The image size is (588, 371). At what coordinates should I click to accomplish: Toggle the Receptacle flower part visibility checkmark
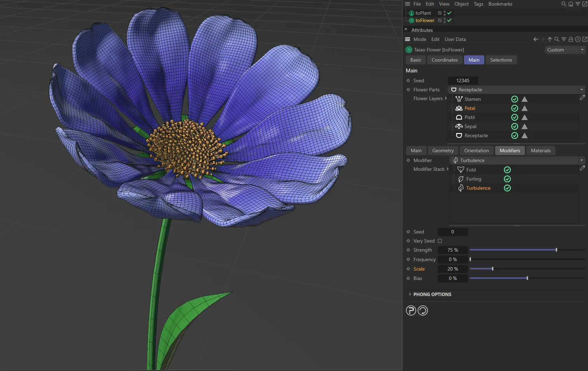click(x=514, y=136)
